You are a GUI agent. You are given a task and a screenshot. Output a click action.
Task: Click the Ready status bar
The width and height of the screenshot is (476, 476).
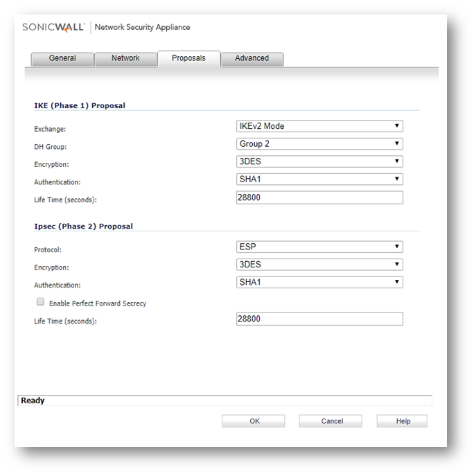pyautogui.click(x=223, y=400)
